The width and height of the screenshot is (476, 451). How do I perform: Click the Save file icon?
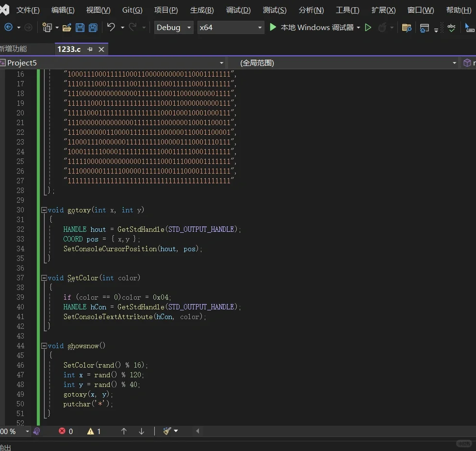pyautogui.click(x=81, y=28)
